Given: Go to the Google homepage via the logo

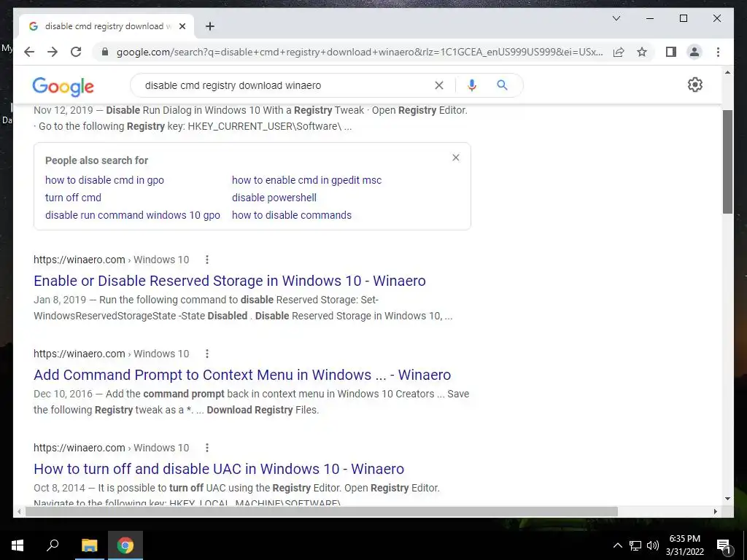Looking at the screenshot, I should click(x=63, y=87).
